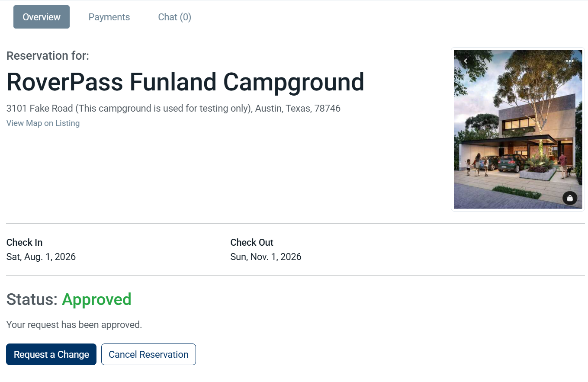Click the 3101 Fake Road address text
Screen dimensions: 588x382
174,108
